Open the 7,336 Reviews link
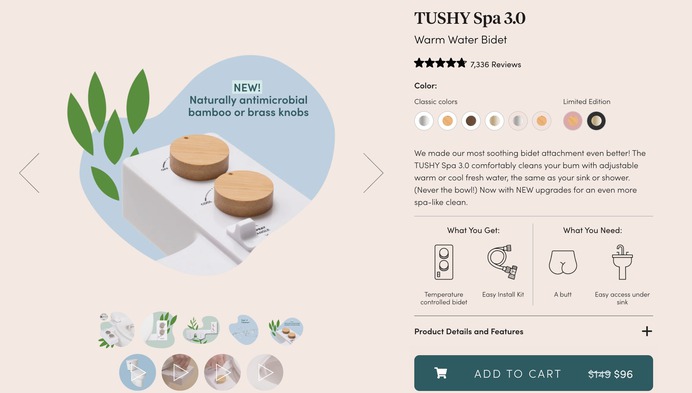Image resolution: width=692 pixels, height=393 pixels. pyautogui.click(x=495, y=64)
